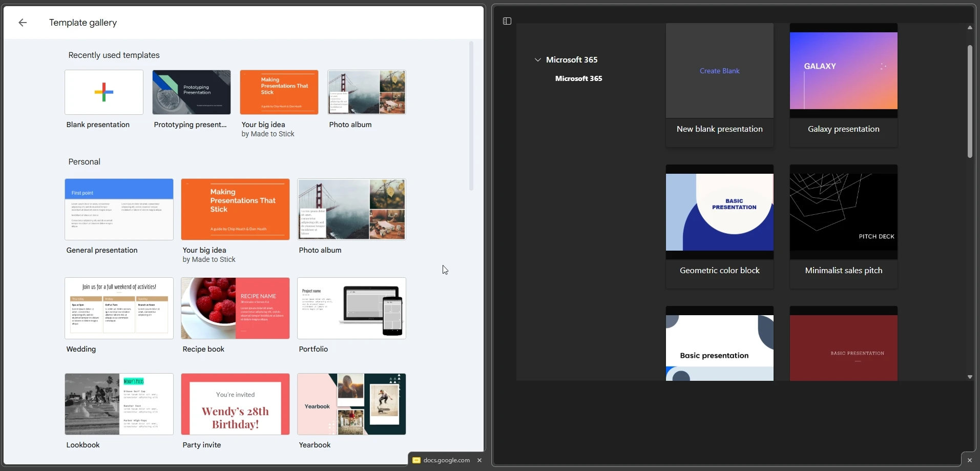Image resolution: width=980 pixels, height=471 pixels.
Task: Open the recently used Photo album thumbnail
Action: 367,92
